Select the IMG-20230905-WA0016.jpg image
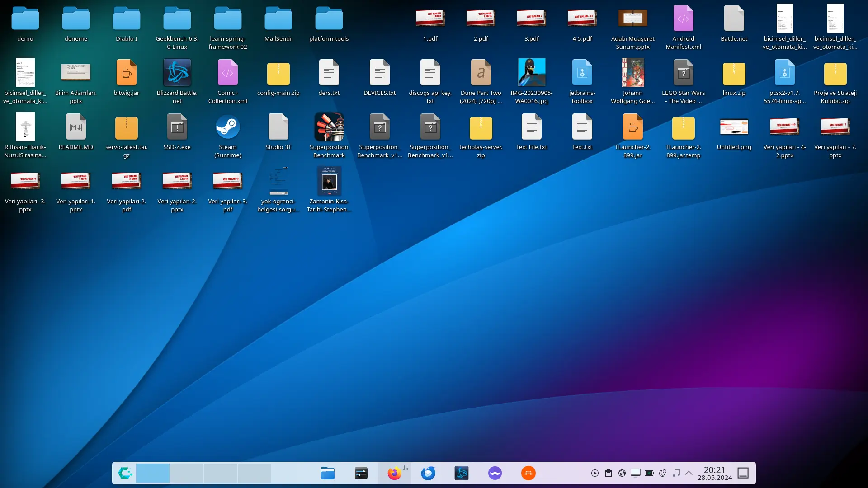The height and width of the screenshot is (488, 868). pos(532,82)
